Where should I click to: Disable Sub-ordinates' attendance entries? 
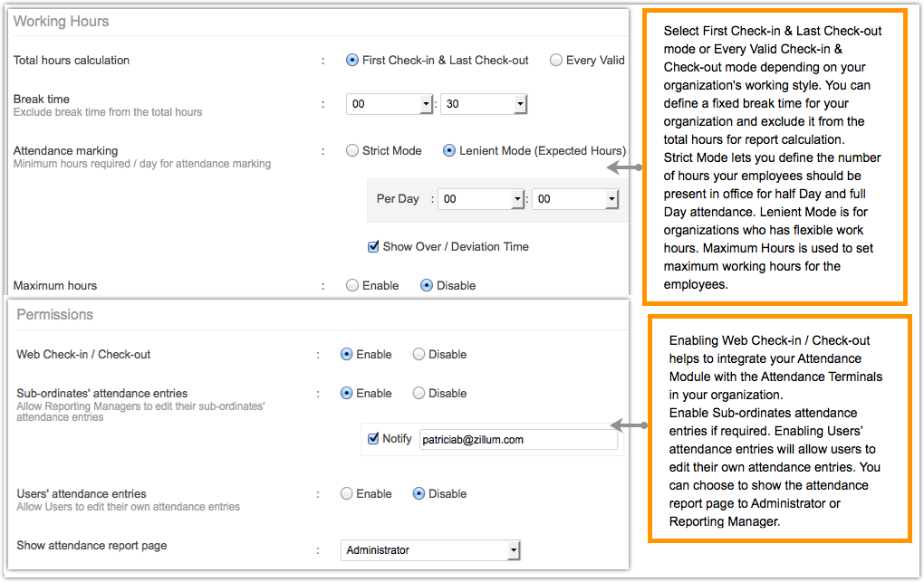[x=419, y=394]
